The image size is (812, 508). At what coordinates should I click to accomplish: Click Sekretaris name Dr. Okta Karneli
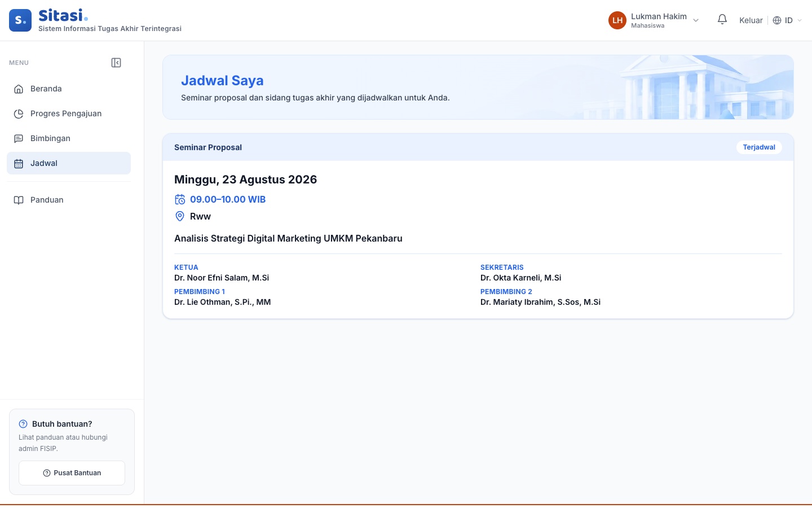tap(521, 278)
